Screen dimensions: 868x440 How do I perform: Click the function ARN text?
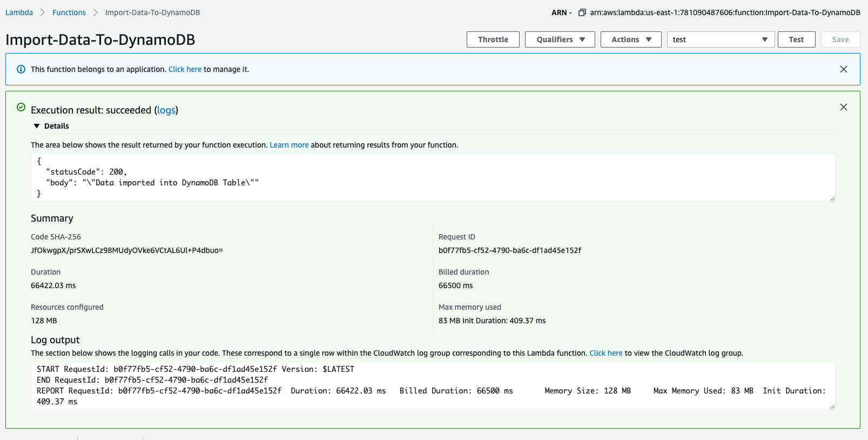tap(725, 12)
